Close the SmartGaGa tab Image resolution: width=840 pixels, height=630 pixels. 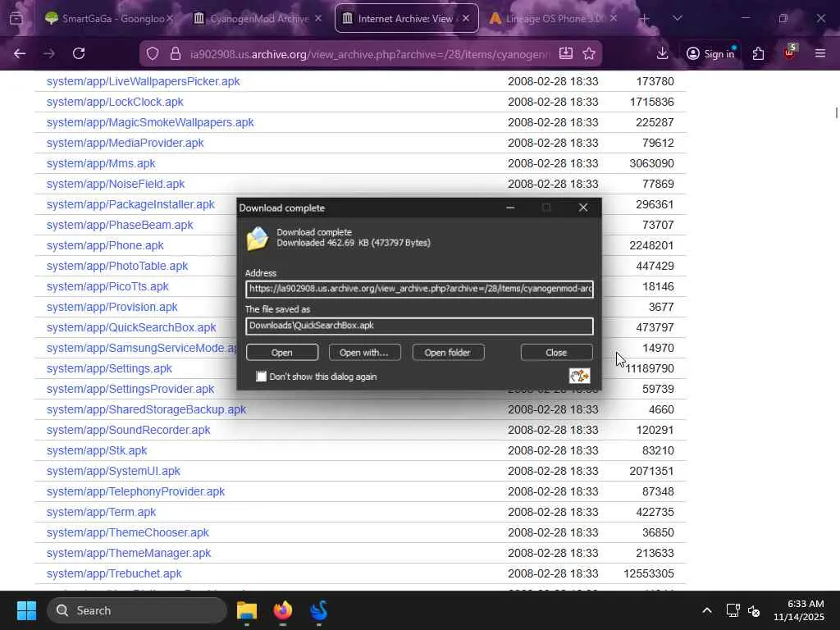(170, 18)
